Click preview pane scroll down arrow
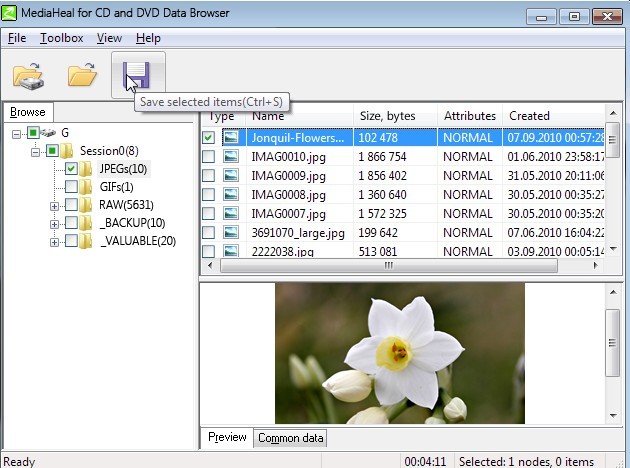The image size is (630, 468). tap(613, 415)
